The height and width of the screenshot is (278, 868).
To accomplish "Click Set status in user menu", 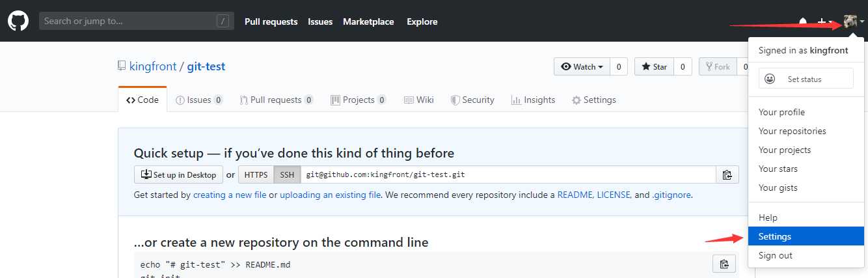I will [x=806, y=79].
